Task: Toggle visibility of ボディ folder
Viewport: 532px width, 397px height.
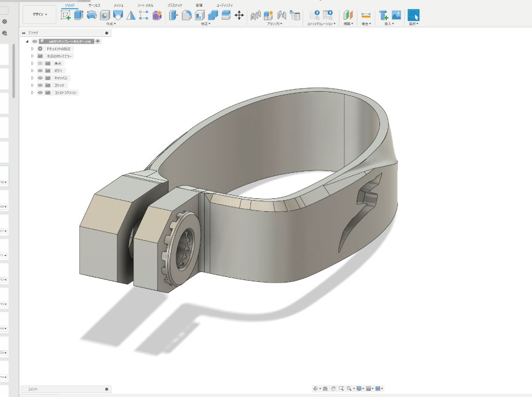Action: (x=40, y=71)
